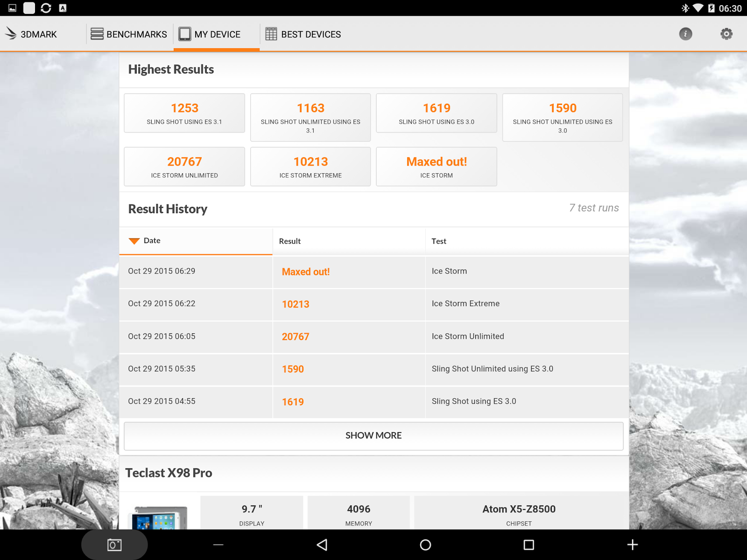Screen dimensions: 747x560
Task: Open the 20767 Ice Storm Unlimited card
Action: click(184, 167)
